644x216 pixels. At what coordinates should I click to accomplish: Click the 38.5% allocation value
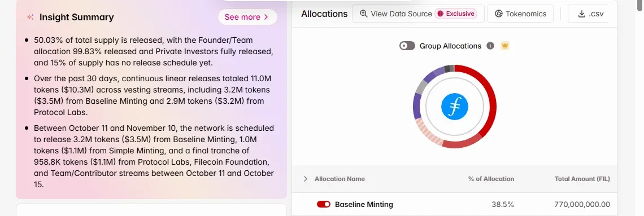(x=503, y=204)
